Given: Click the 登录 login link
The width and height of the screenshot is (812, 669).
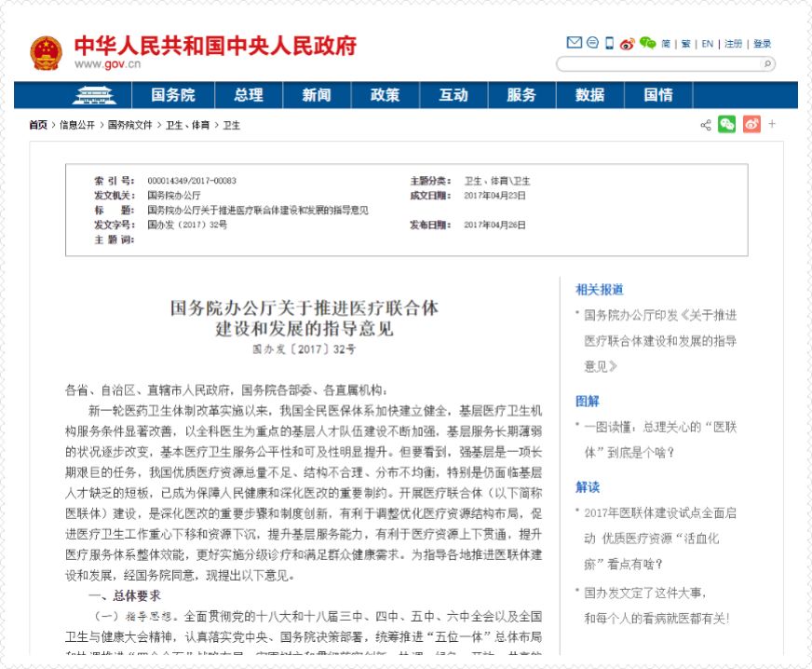Looking at the screenshot, I should (763, 44).
